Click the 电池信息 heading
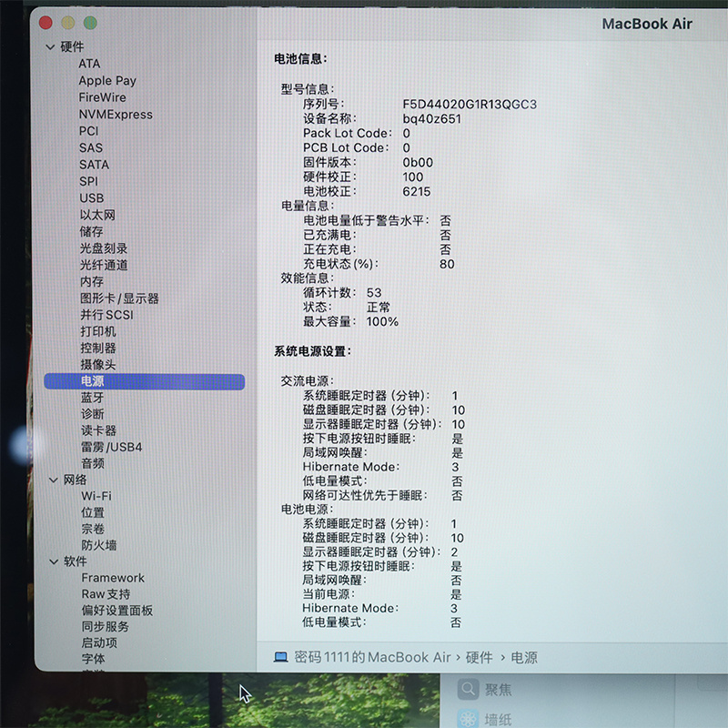728x728 pixels. pos(300,59)
